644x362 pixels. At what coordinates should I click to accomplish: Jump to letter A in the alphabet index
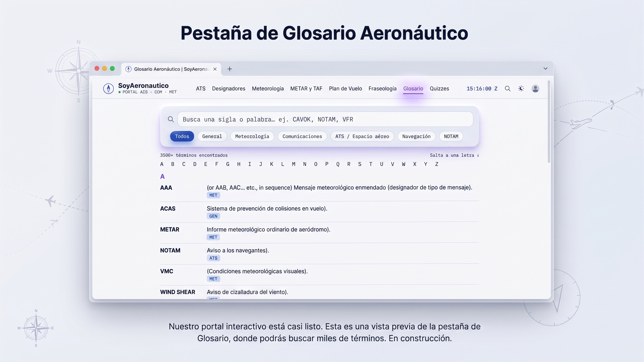click(x=162, y=164)
